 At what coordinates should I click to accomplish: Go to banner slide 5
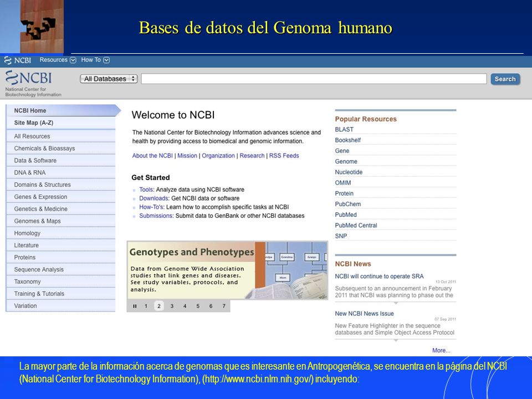pyautogui.click(x=198, y=306)
